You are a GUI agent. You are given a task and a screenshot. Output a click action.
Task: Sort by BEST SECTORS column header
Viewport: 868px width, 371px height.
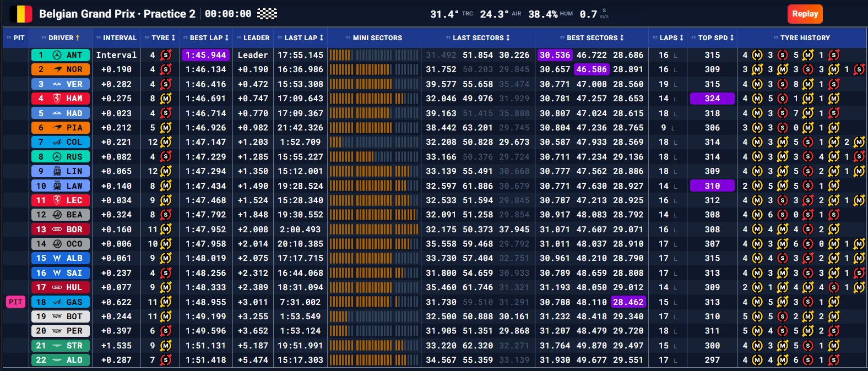[592, 38]
